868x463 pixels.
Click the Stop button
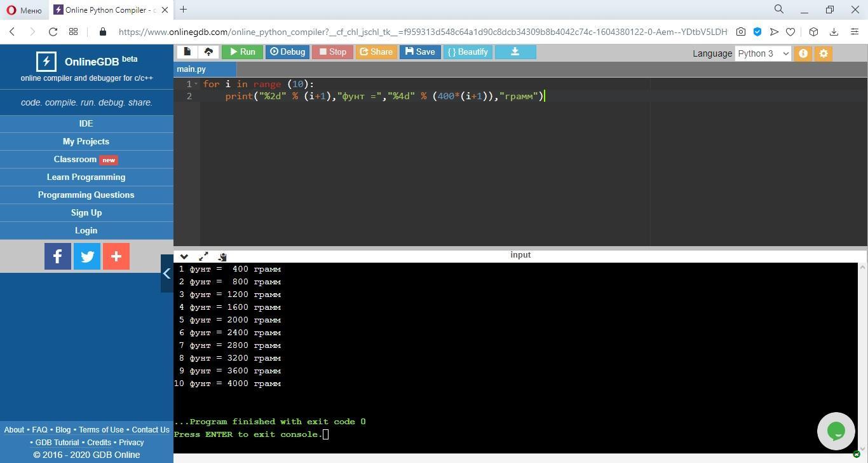tap(332, 52)
